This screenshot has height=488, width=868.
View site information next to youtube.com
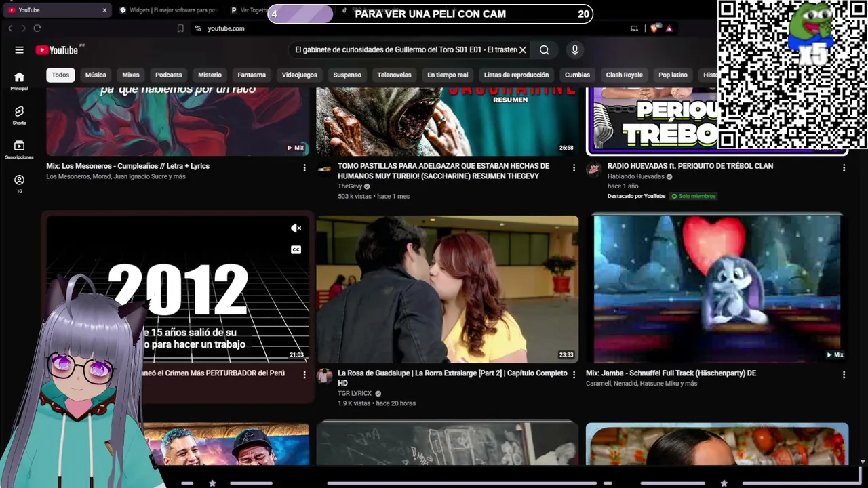click(x=198, y=28)
